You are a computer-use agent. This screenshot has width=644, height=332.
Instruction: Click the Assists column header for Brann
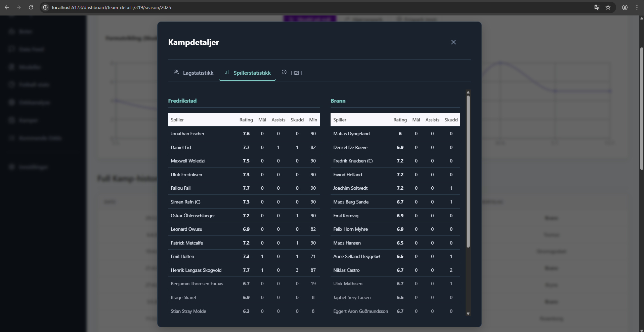(x=432, y=120)
